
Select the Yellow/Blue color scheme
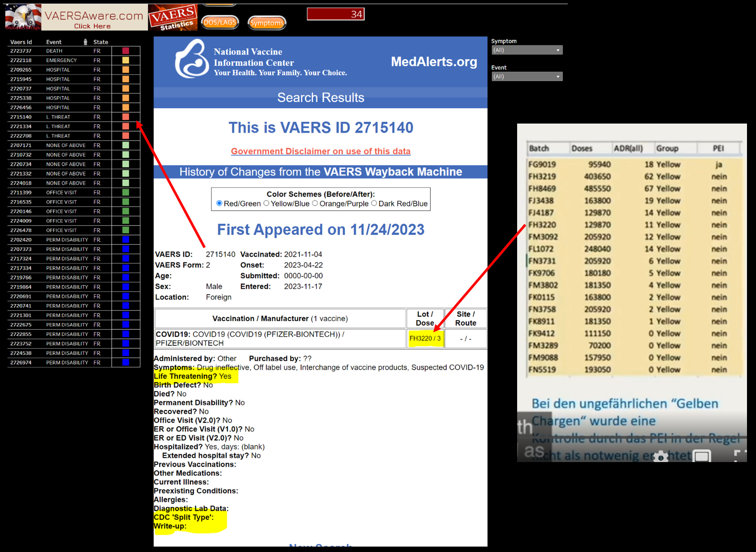coord(266,203)
